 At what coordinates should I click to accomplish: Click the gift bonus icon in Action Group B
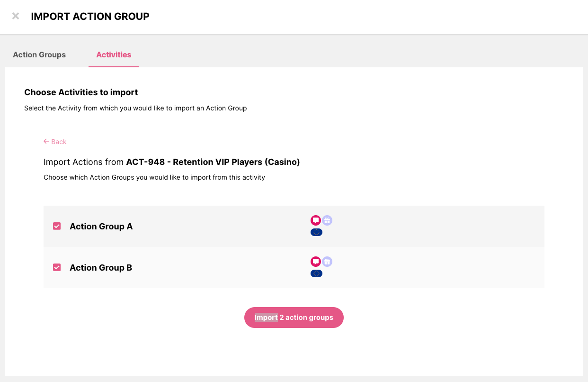tap(327, 262)
